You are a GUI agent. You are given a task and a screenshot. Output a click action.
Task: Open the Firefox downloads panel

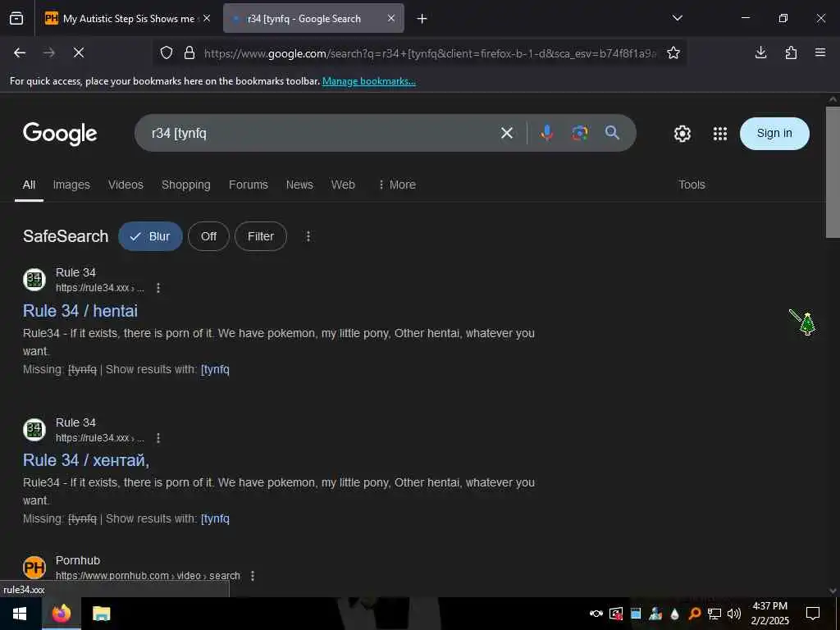760,52
